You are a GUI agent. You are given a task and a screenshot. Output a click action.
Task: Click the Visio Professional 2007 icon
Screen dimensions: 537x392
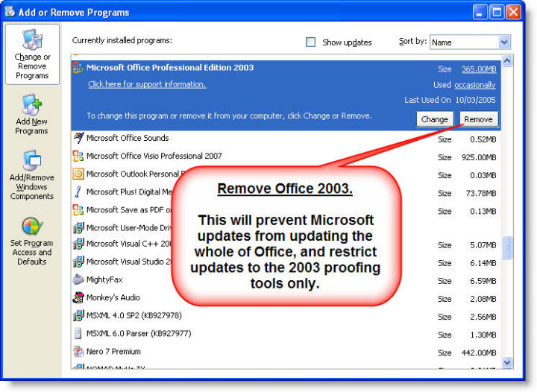click(78, 156)
